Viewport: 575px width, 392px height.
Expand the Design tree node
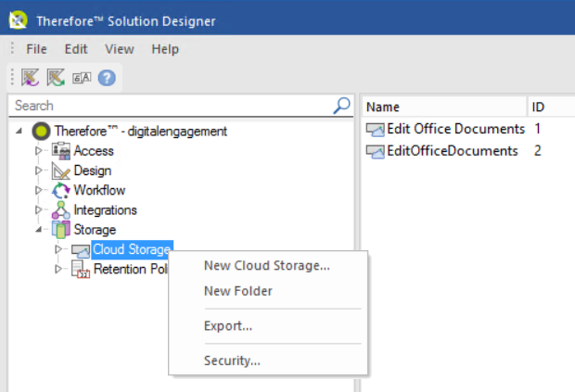click(39, 171)
